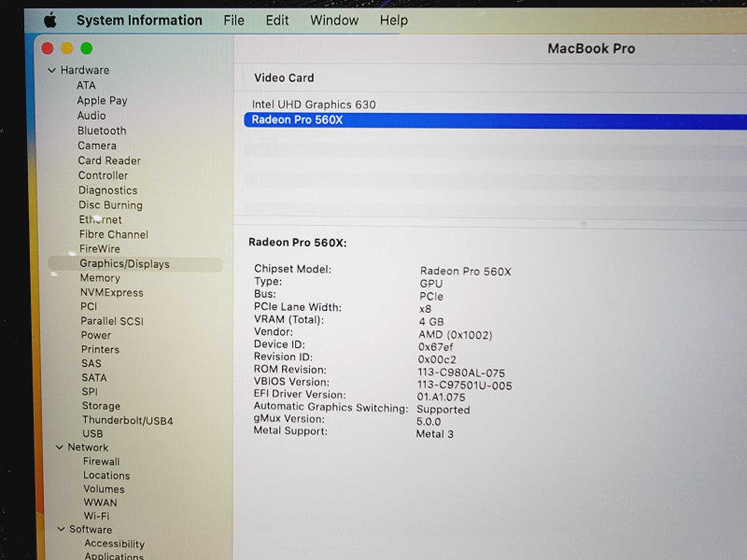
Task: Click the gMux Version value 5.0.0
Action: (x=429, y=422)
